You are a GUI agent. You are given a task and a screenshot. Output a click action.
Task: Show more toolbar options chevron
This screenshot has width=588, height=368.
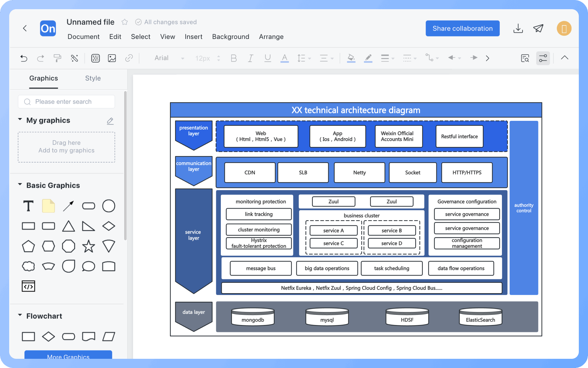tap(488, 58)
